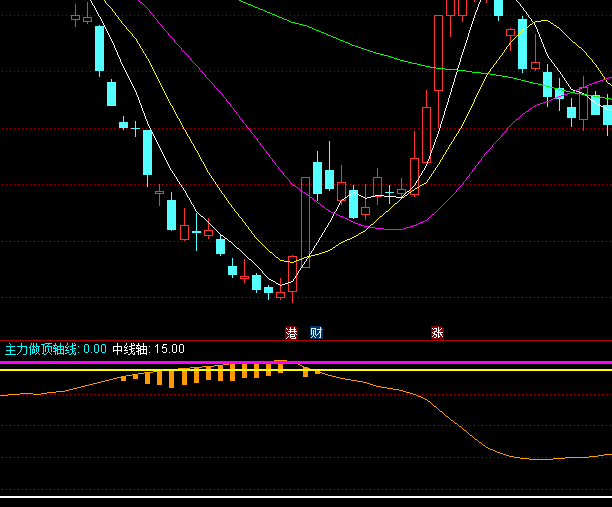612x507 pixels.
Task: Click the 中线轴 15.00 indicator label
Action: [x=148, y=349]
